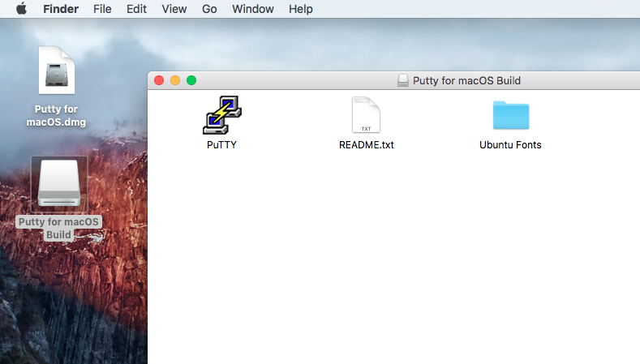Viewport: 640px width, 364px height.
Task: Select the README.txt file icon
Action: tap(366, 115)
